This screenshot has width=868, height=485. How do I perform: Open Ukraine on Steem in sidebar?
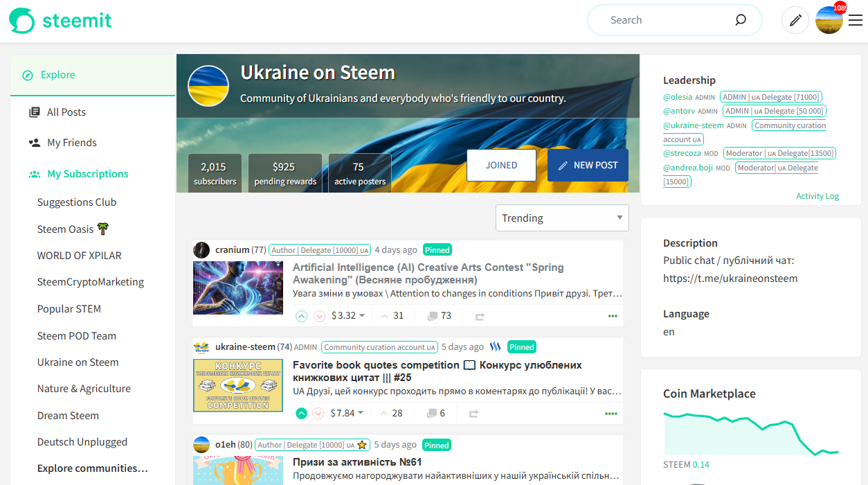[78, 362]
